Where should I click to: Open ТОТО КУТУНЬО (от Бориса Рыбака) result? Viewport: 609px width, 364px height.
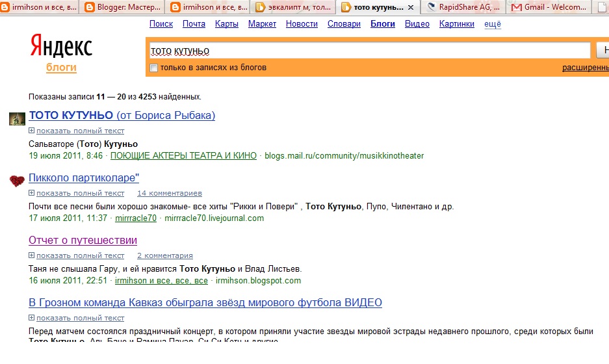[x=122, y=116]
